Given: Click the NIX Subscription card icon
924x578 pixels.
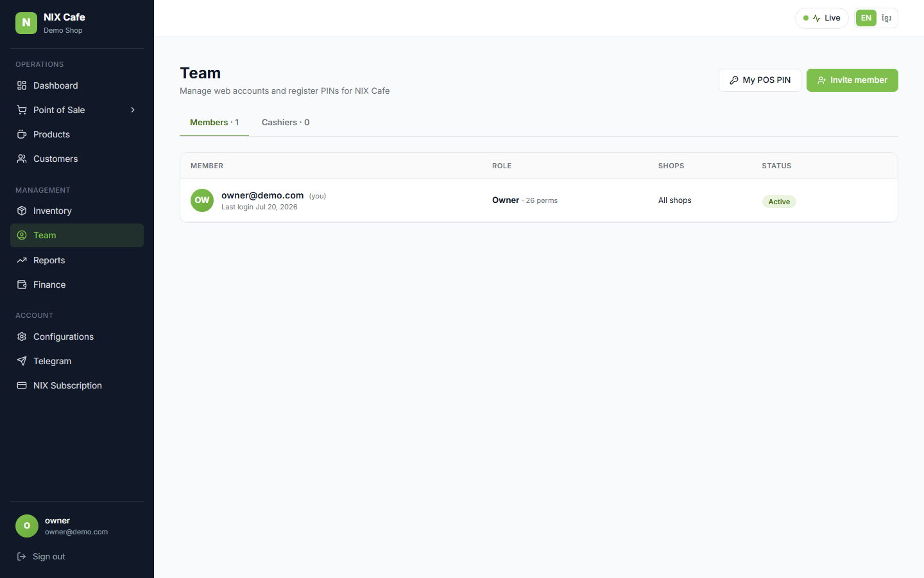Looking at the screenshot, I should click(x=22, y=385).
